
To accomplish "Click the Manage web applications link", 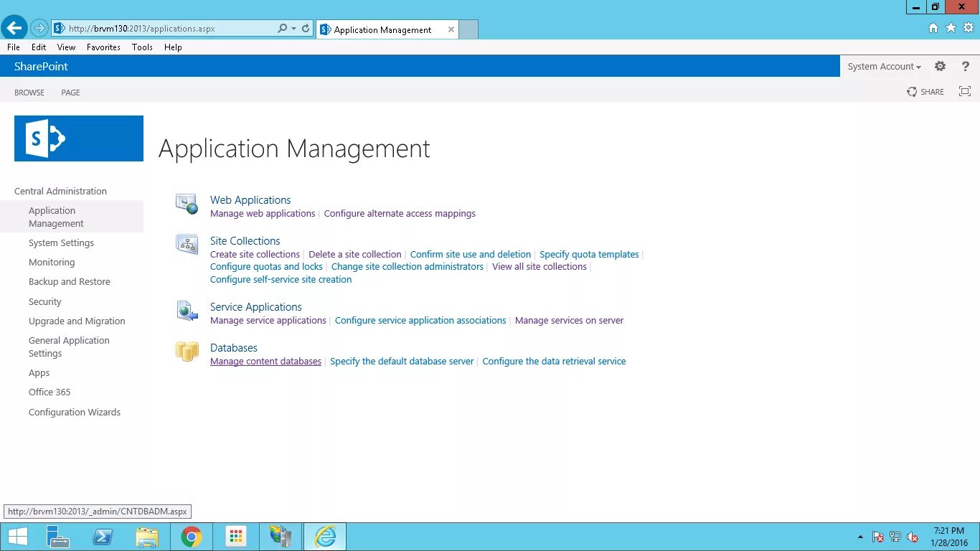I will [263, 214].
